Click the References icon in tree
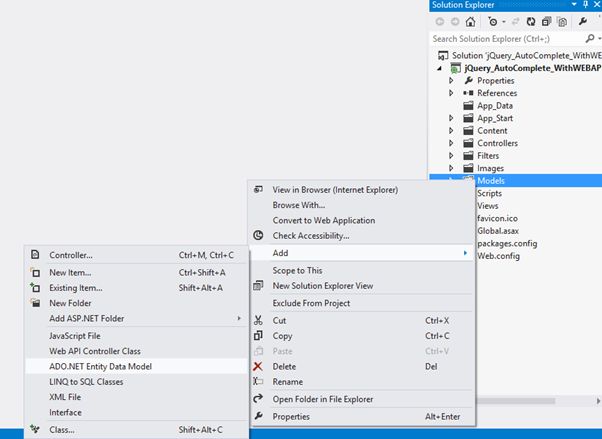Viewport: 602px width, 439px height. (x=468, y=93)
